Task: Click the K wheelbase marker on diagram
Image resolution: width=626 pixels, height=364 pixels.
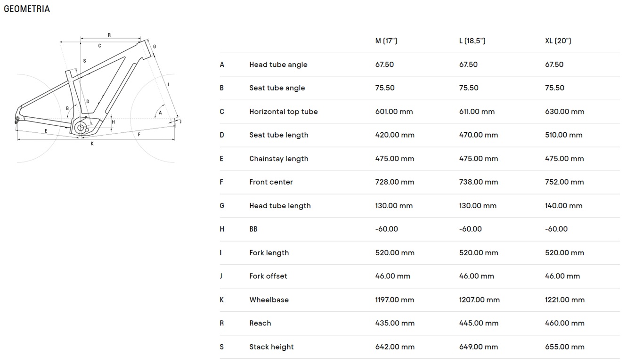Action: coord(92,144)
